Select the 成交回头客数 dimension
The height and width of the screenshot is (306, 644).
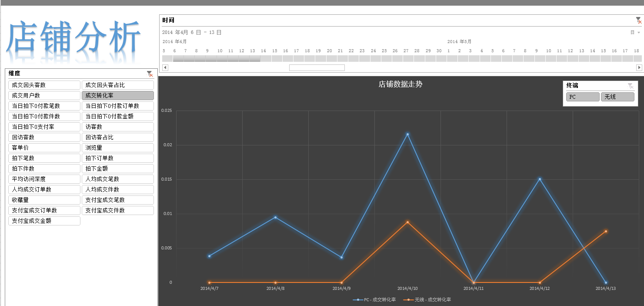[x=44, y=85]
